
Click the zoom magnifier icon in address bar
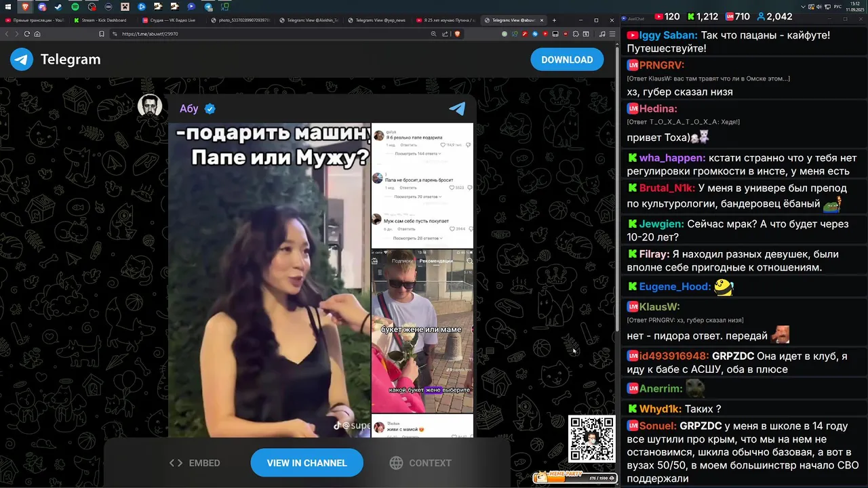[434, 34]
